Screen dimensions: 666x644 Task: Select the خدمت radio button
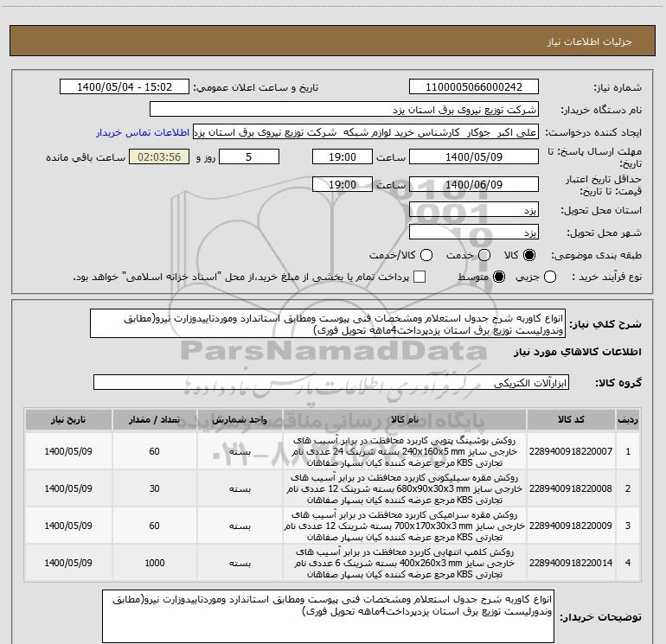(x=484, y=255)
